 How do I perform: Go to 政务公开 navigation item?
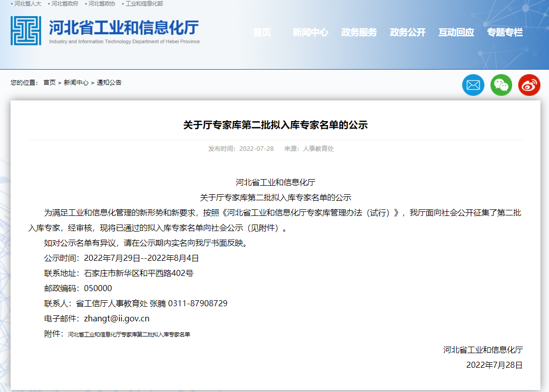click(x=408, y=32)
